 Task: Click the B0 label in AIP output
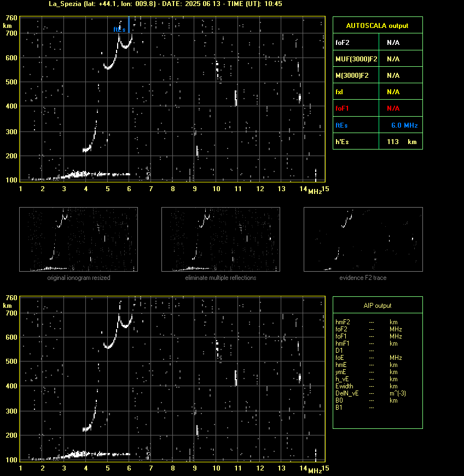(339, 400)
